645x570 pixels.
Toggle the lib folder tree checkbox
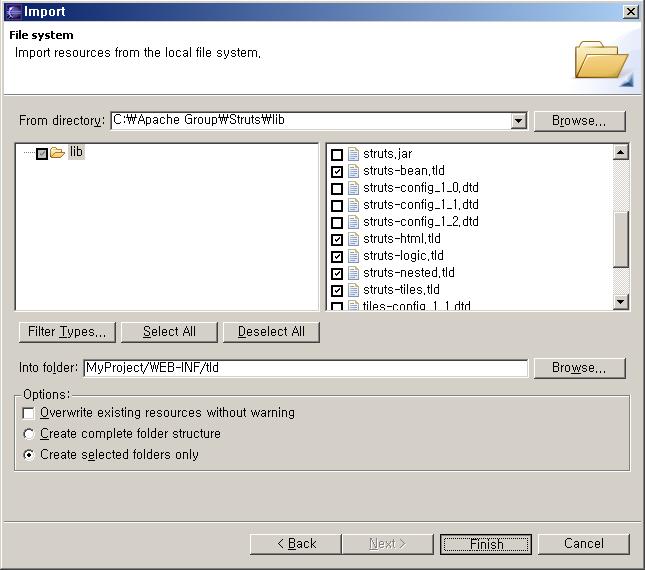click(41, 154)
